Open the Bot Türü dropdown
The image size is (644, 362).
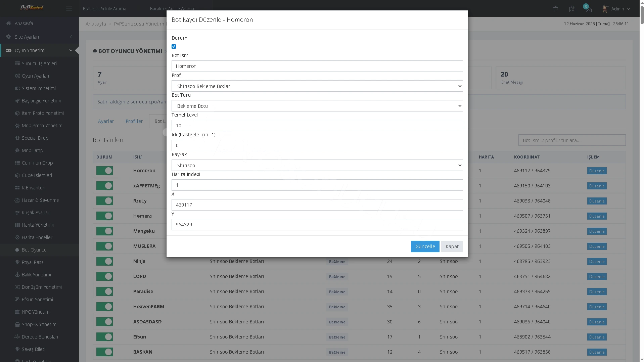click(x=317, y=106)
